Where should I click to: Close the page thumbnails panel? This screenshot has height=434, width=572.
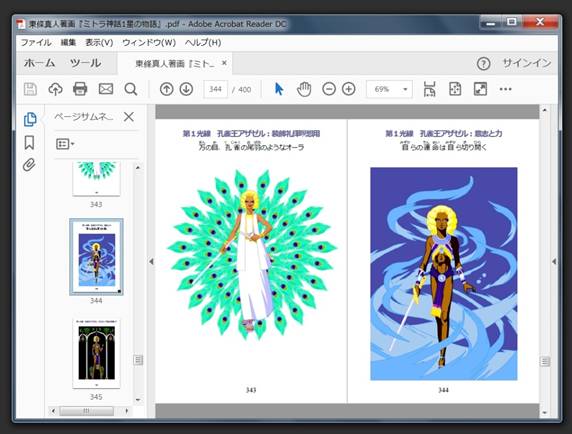129,117
